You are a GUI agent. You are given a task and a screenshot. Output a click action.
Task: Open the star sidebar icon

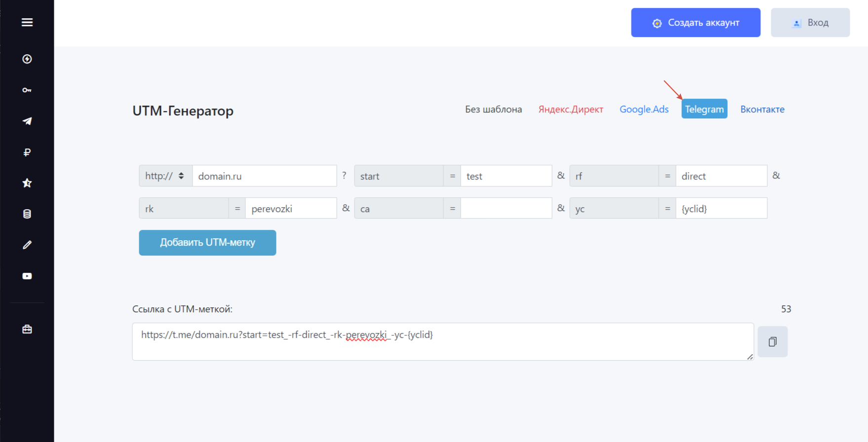pos(27,183)
